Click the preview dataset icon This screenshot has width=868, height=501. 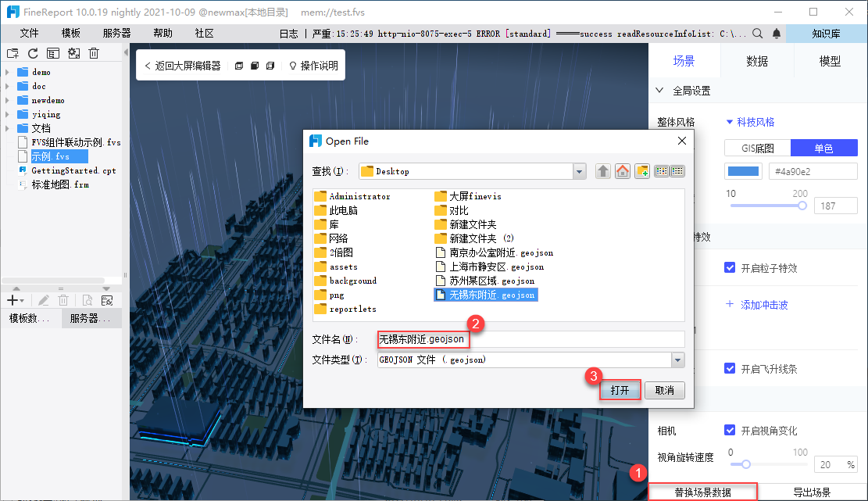click(87, 300)
